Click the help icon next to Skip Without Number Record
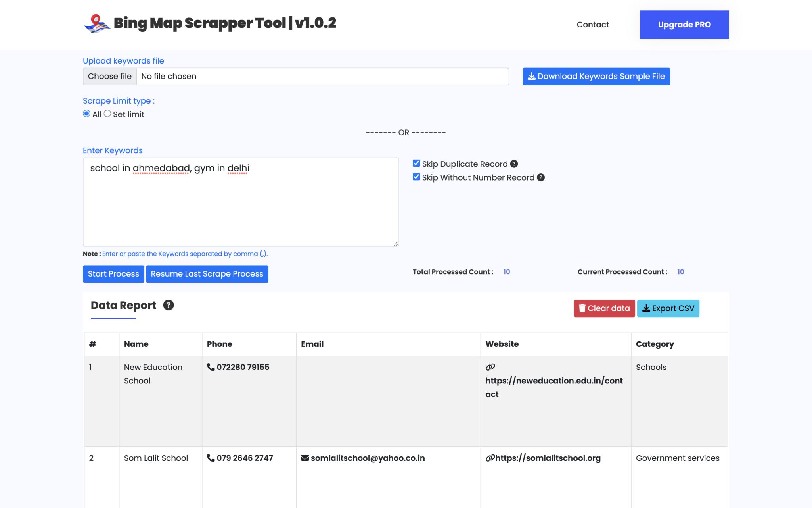The image size is (812, 508). (541, 177)
